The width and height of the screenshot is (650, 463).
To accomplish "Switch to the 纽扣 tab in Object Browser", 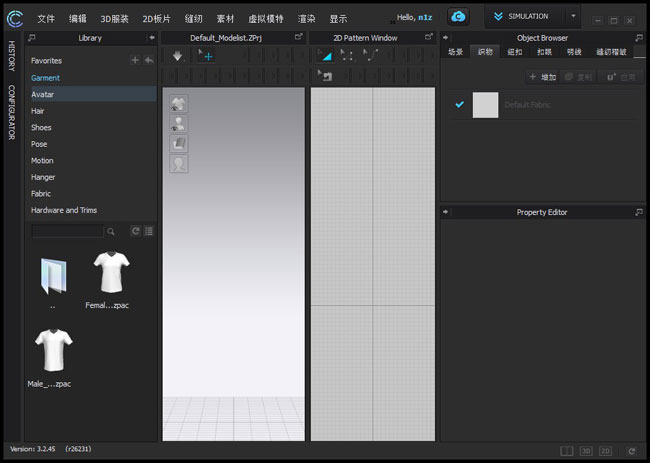I will coord(515,52).
